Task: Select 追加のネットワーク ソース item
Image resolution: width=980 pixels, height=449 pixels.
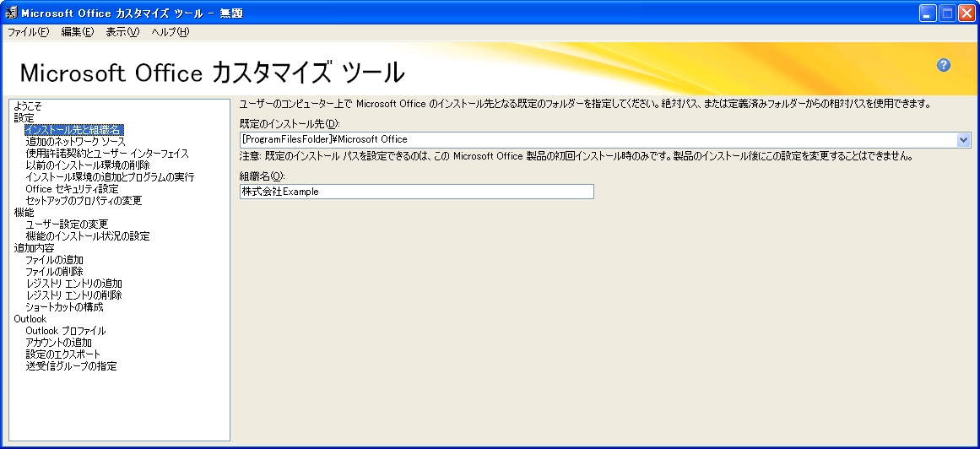Action: [x=75, y=142]
